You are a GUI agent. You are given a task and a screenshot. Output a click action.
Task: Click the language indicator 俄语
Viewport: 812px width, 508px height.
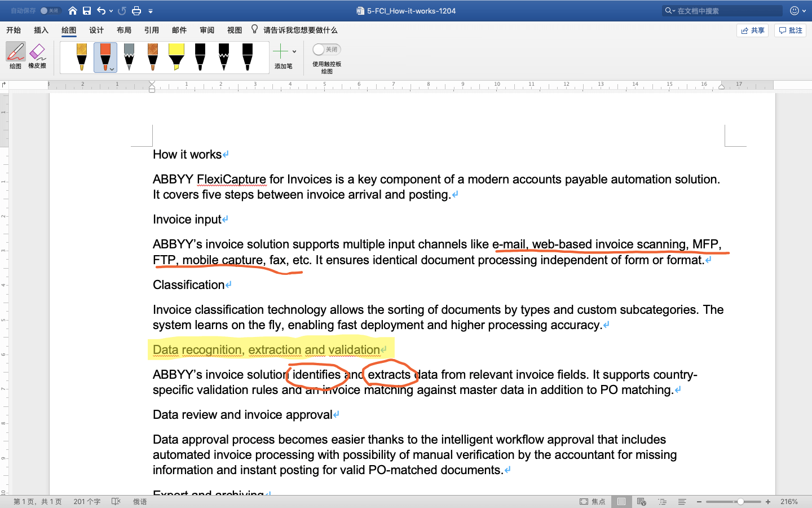(x=140, y=502)
